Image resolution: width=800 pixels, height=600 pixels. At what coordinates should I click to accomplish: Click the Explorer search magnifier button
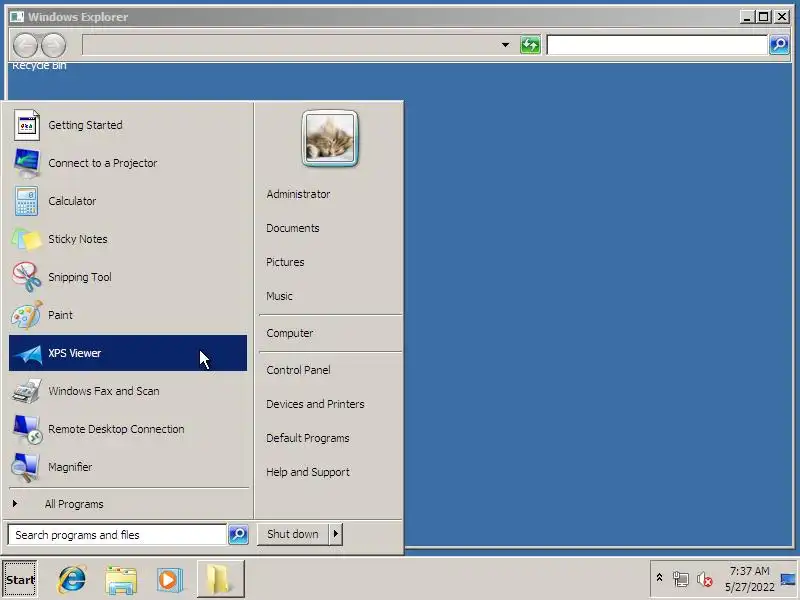tap(779, 45)
